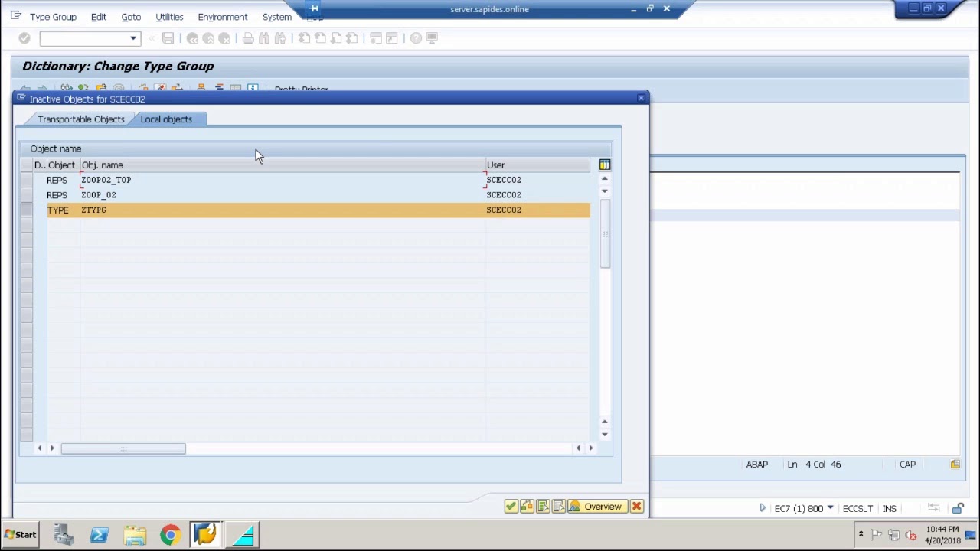This screenshot has height=551, width=980.
Task: Open the Edit menu
Action: point(99,17)
